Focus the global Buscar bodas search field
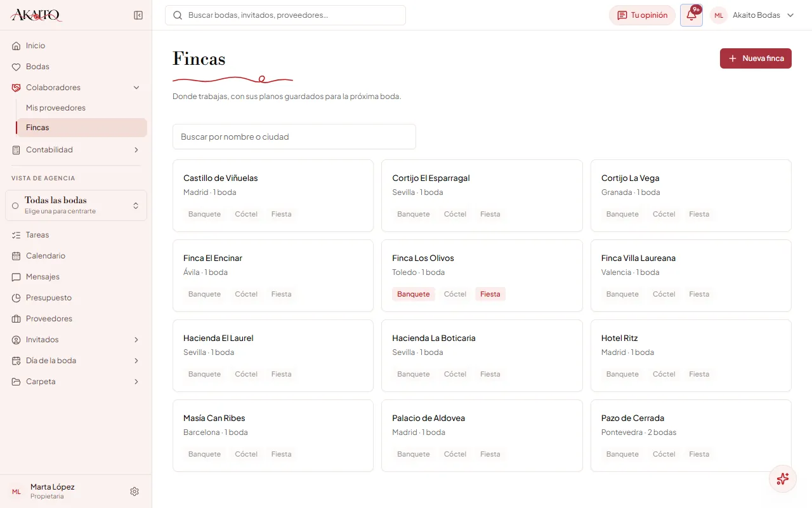 click(285, 15)
